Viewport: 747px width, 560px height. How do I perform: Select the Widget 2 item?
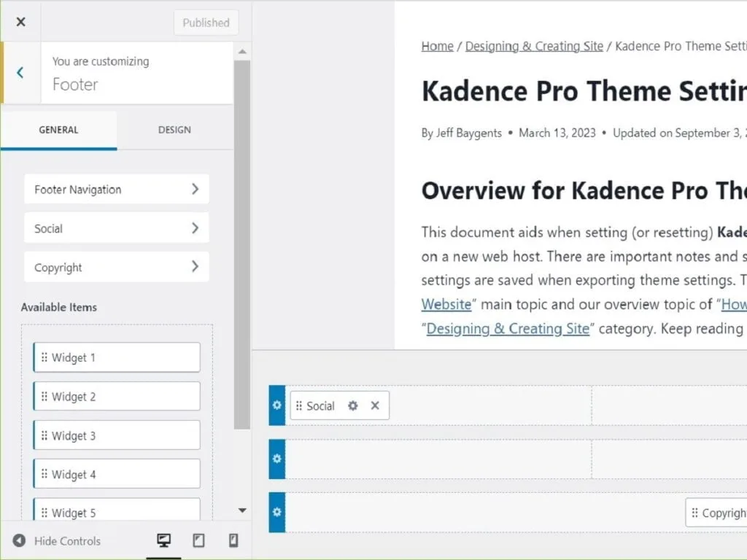[117, 396]
